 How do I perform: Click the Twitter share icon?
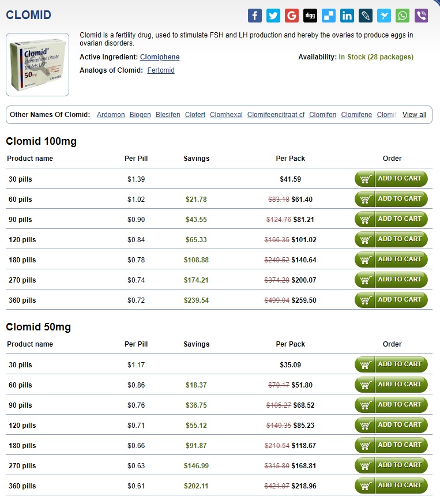[x=273, y=16]
